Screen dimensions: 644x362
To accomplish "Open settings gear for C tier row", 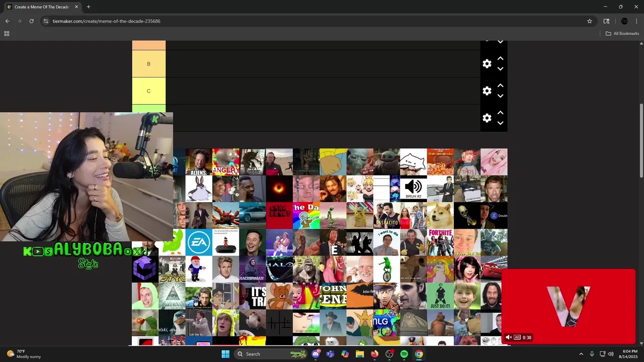I will pyautogui.click(x=487, y=91).
